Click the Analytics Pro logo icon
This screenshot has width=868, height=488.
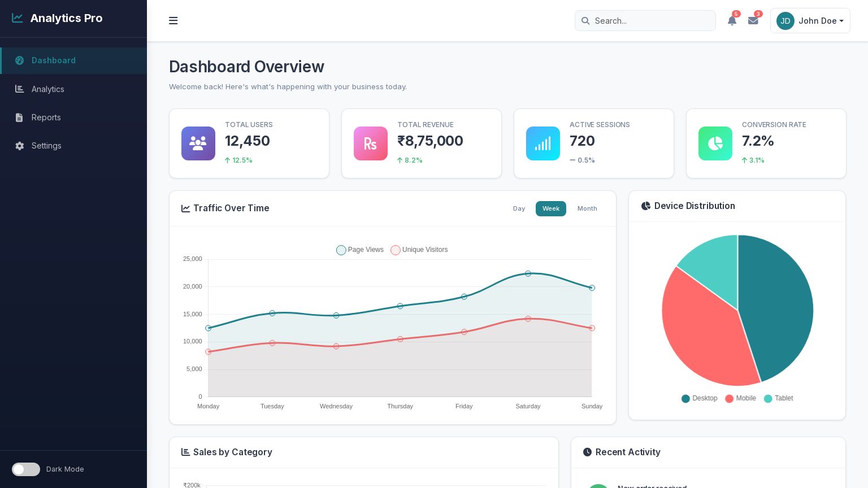click(x=18, y=18)
